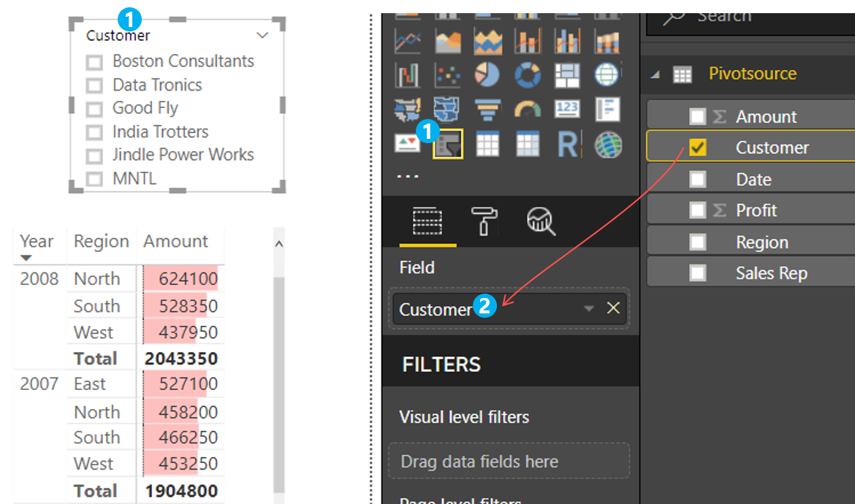
Task: Remove Customer from the Field well
Action: pyautogui.click(x=613, y=308)
